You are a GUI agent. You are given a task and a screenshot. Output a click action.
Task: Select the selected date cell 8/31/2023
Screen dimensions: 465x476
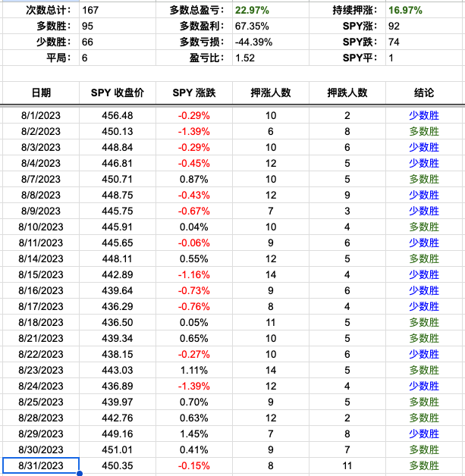click(41, 465)
